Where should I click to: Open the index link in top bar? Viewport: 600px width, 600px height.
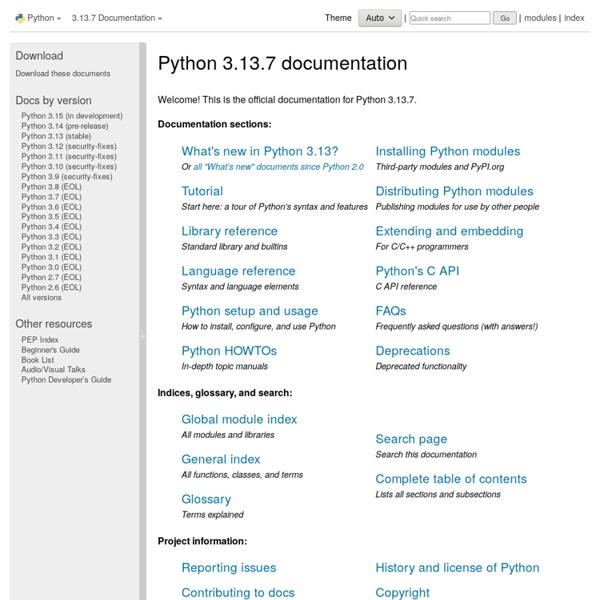click(x=574, y=18)
